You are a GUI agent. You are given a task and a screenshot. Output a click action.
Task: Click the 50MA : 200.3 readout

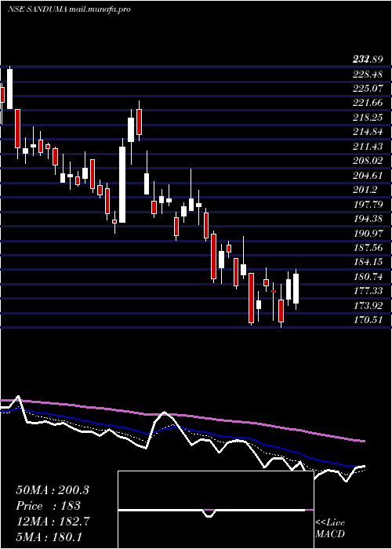pyautogui.click(x=53, y=490)
